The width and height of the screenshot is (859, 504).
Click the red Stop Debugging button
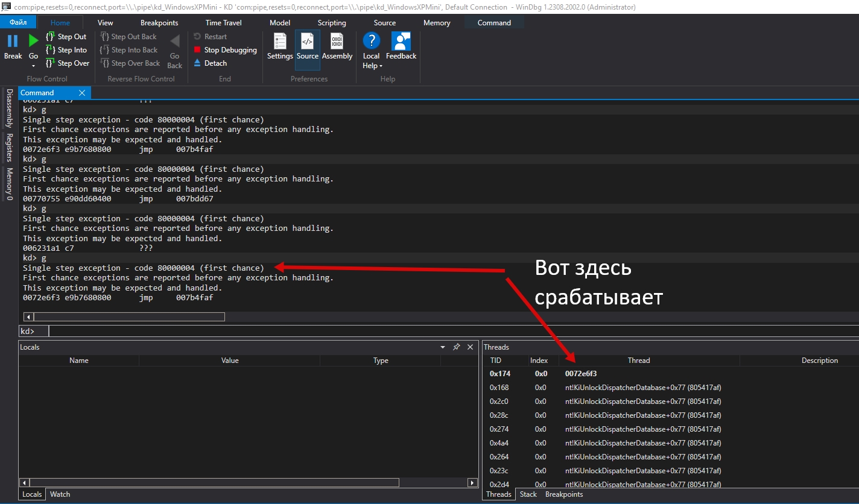pyautogui.click(x=225, y=50)
